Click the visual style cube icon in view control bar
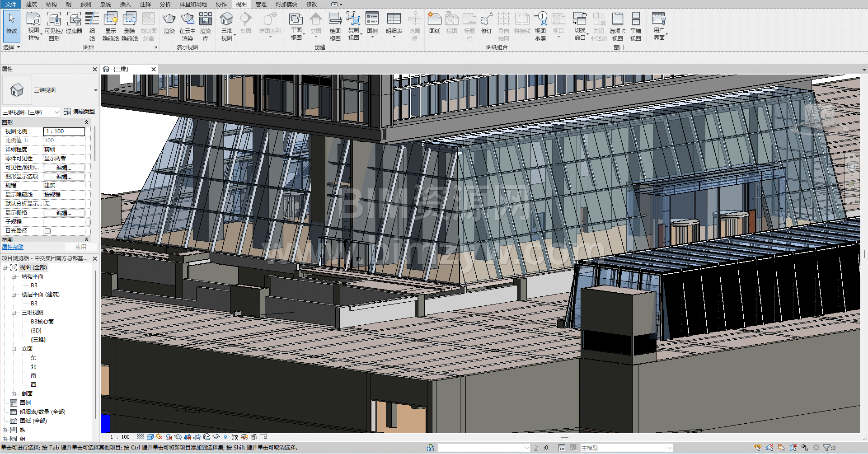Screen dimensions: 868x454 click(x=150, y=437)
